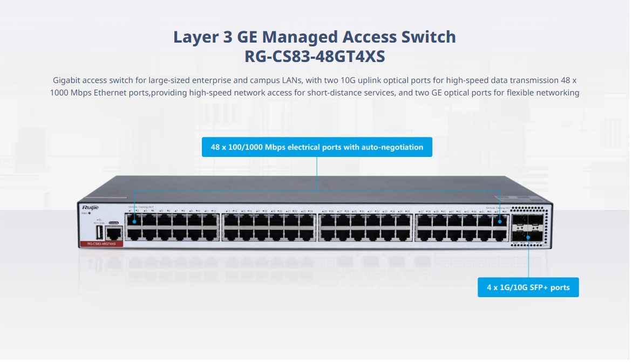Screen dimensions: 632x364
Task: Click the 48 x 100/1000 Mbps ports label
Action: click(317, 147)
